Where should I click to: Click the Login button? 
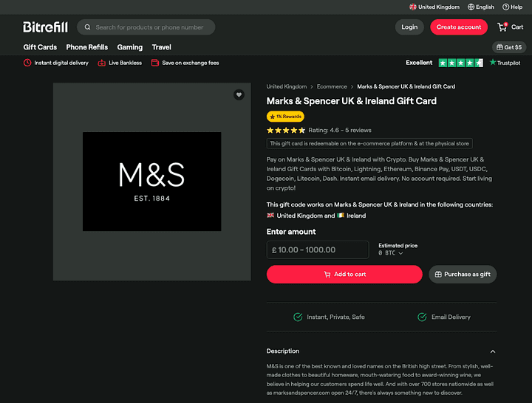[409, 27]
